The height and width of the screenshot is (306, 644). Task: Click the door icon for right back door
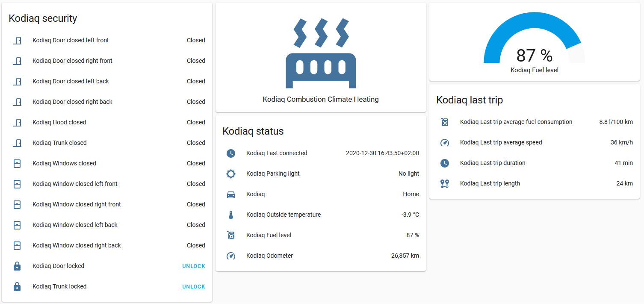tap(17, 102)
